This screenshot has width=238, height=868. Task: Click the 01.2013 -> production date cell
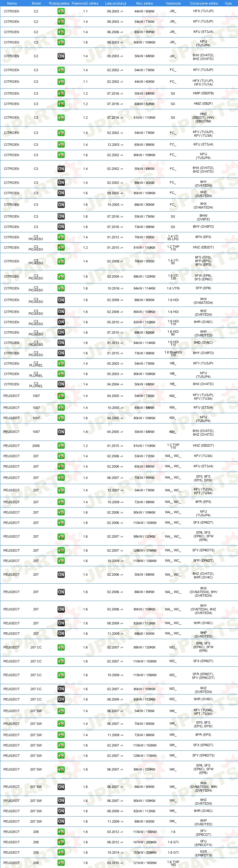pyautogui.click(x=115, y=343)
